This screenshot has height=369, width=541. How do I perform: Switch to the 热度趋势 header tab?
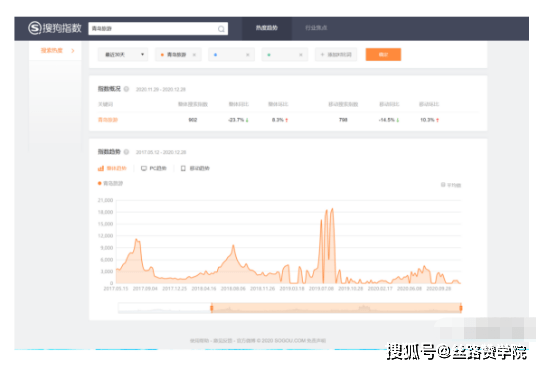point(267,28)
